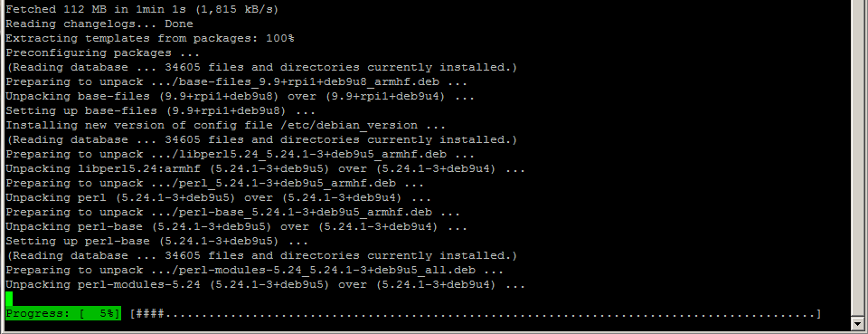The width and height of the screenshot is (868, 334).
Task: Click the green terminal cursor block
Action: click(9, 299)
